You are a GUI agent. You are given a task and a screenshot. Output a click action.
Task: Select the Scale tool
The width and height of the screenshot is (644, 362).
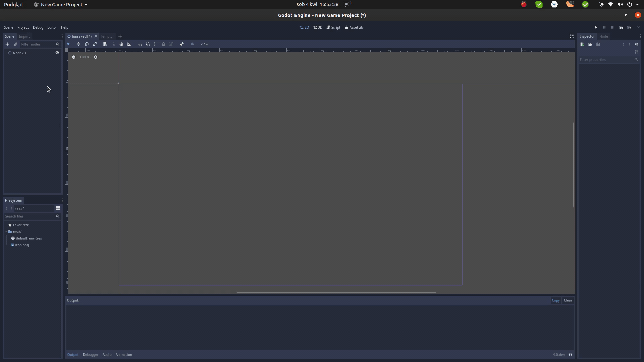95,44
